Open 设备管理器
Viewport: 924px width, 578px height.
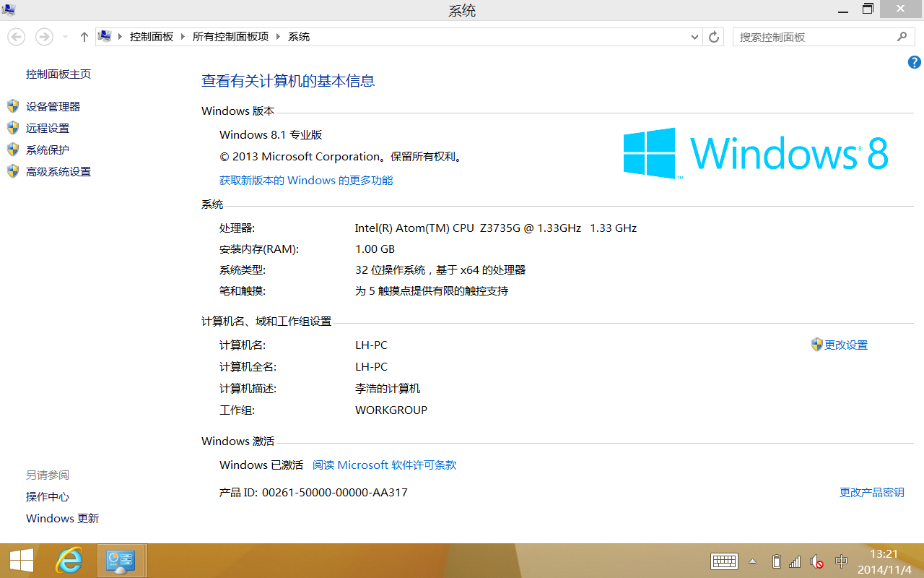[x=53, y=107]
